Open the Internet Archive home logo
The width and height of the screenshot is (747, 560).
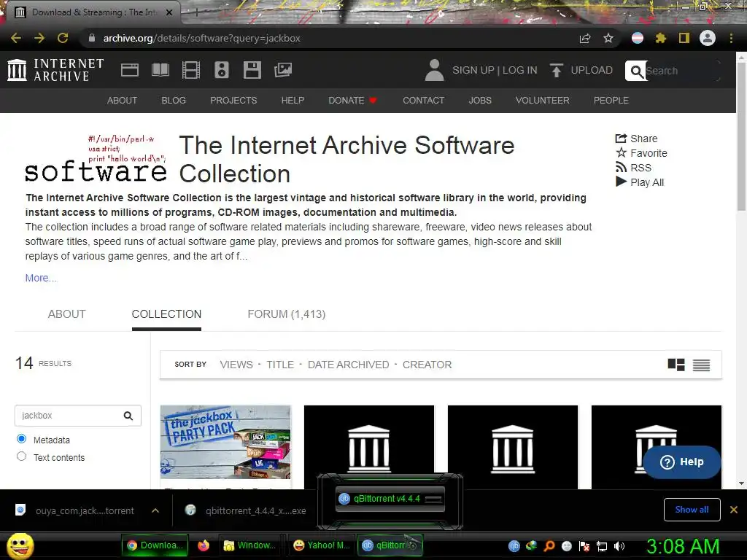tap(55, 70)
